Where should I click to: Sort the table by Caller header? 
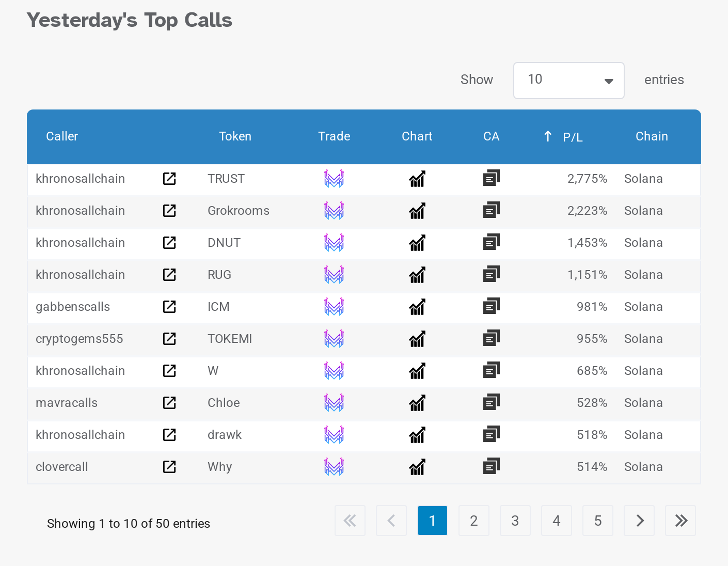click(62, 136)
